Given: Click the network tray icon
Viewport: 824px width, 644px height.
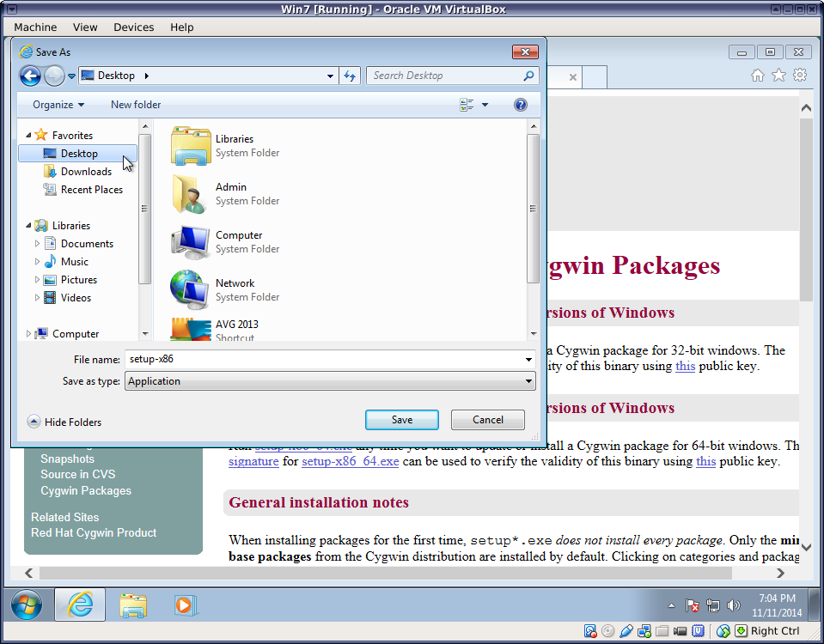Looking at the screenshot, I should click(x=712, y=605).
